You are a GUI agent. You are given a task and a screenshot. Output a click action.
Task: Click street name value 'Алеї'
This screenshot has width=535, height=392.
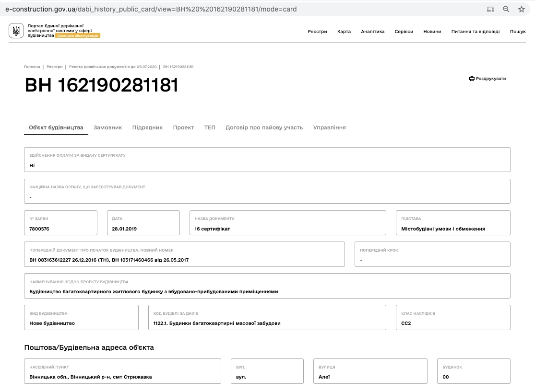pos(324,377)
